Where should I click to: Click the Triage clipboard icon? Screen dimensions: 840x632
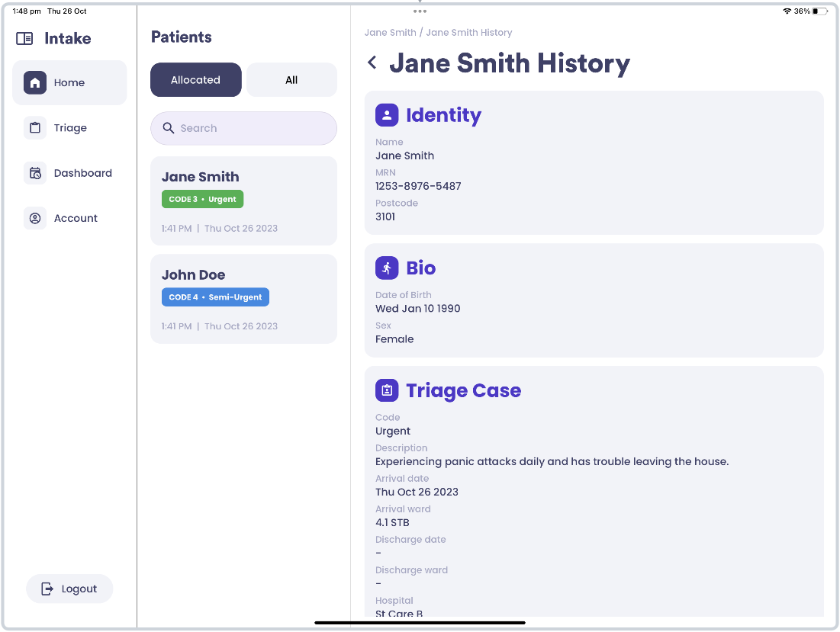coord(35,128)
